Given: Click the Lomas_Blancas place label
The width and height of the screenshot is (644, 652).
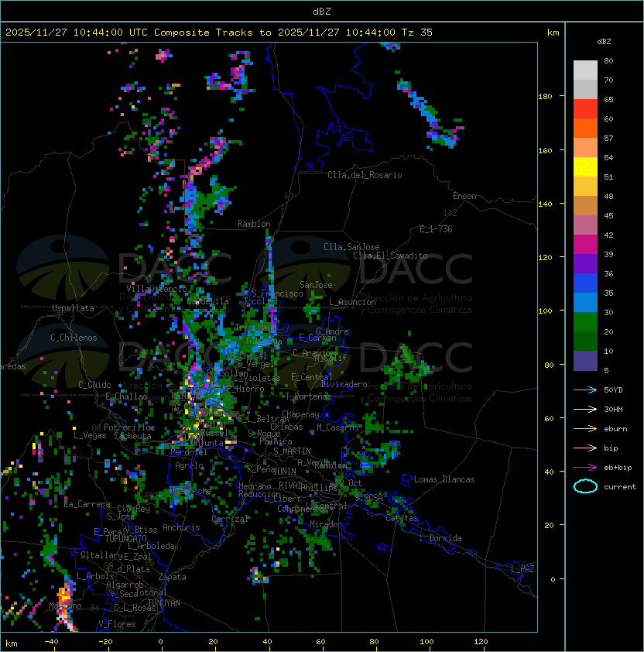Looking at the screenshot, I should (x=444, y=479).
